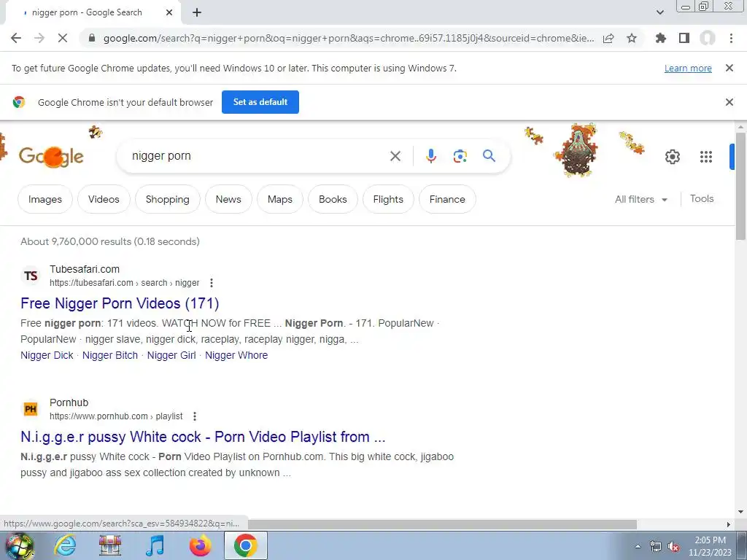Switch to the News filter

(228, 199)
